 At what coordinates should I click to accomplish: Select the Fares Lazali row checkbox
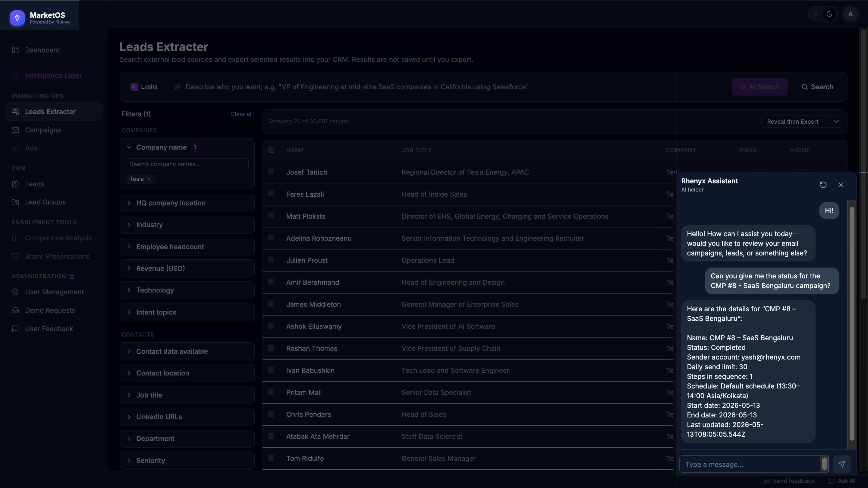click(271, 194)
